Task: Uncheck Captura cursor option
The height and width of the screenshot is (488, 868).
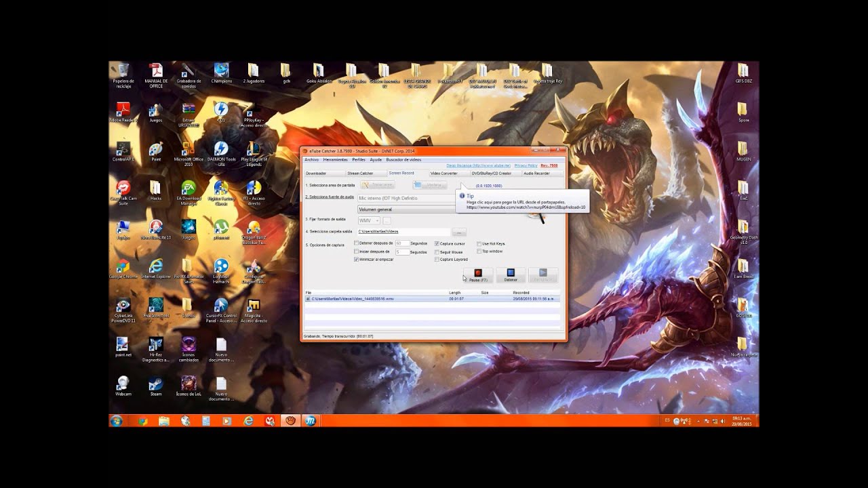Action: point(437,243)
